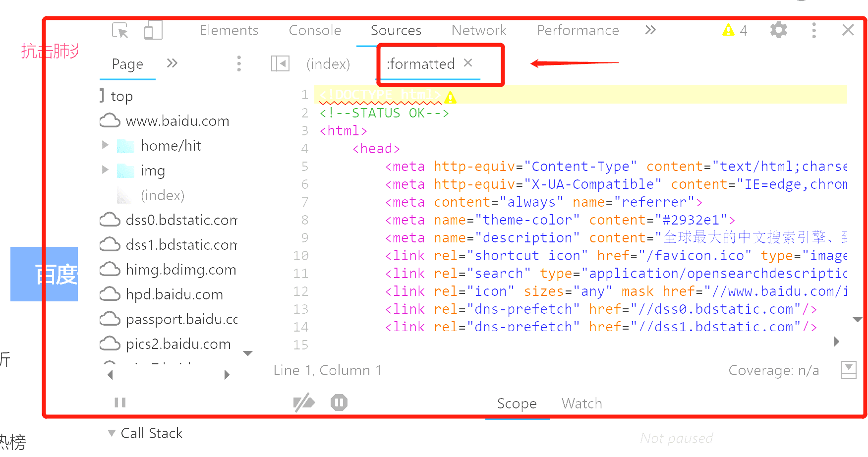Toggle the drawer show/hide icon

coord(849,370)
